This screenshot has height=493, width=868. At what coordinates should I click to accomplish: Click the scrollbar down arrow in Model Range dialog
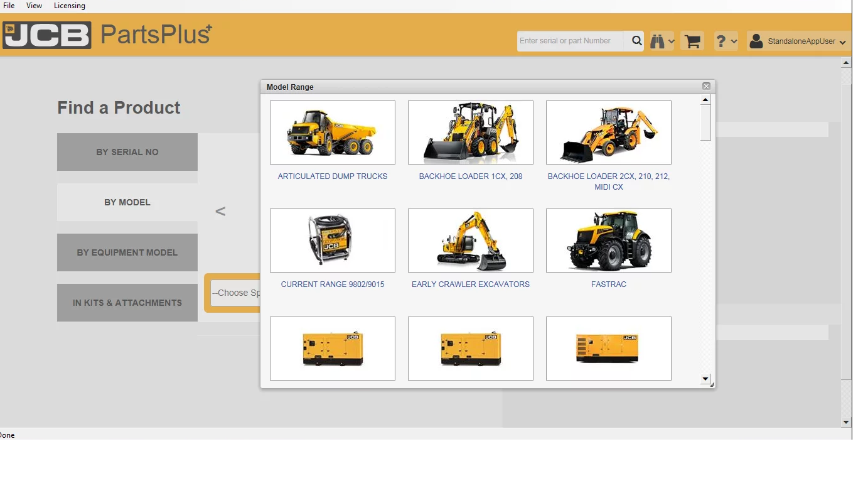click(705, 378)
